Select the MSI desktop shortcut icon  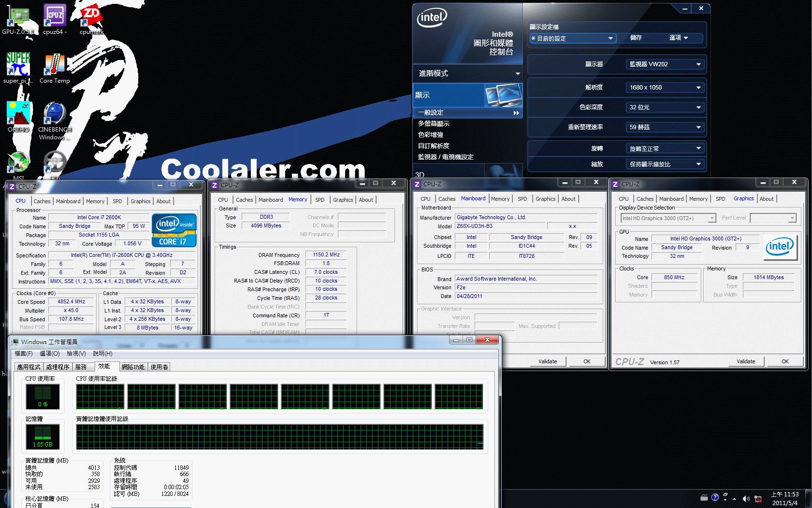(18, 166)
